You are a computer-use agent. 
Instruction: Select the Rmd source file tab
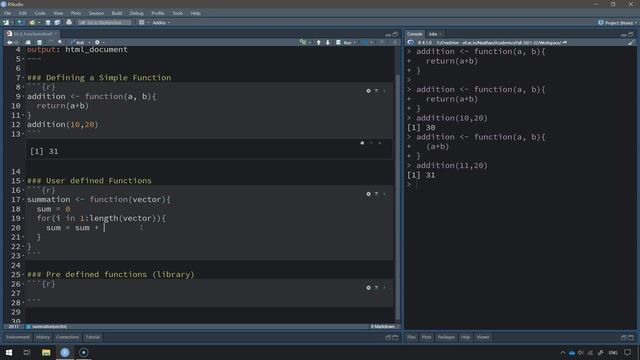coord(32,34)
